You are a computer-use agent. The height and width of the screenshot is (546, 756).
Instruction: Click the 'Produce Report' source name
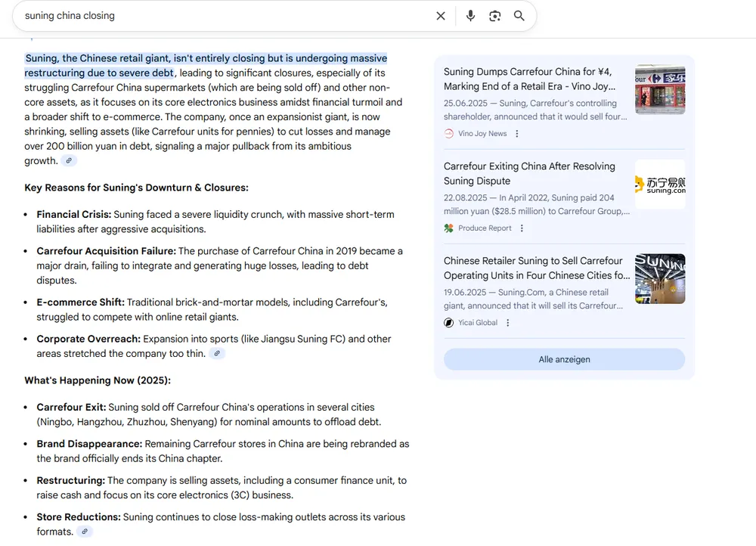click(x=485, y=228)
